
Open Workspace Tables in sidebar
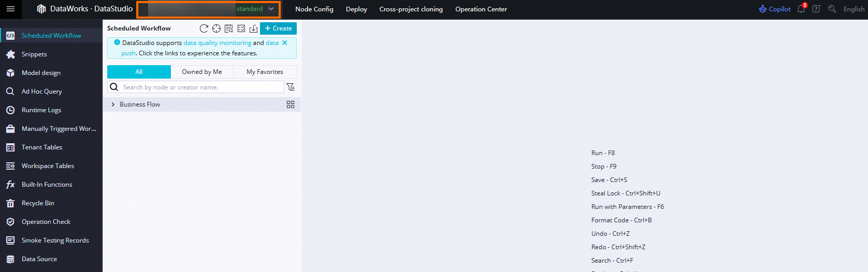tap(51, 166)
